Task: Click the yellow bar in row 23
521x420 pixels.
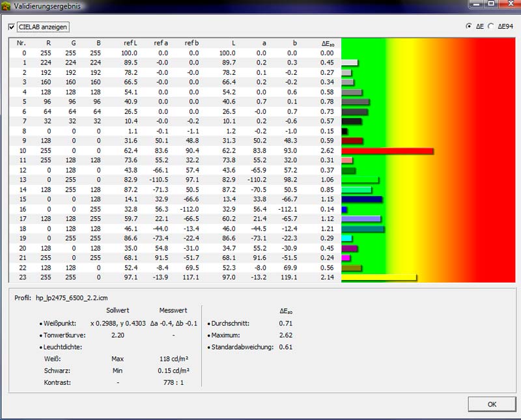Action: point(378,277)
